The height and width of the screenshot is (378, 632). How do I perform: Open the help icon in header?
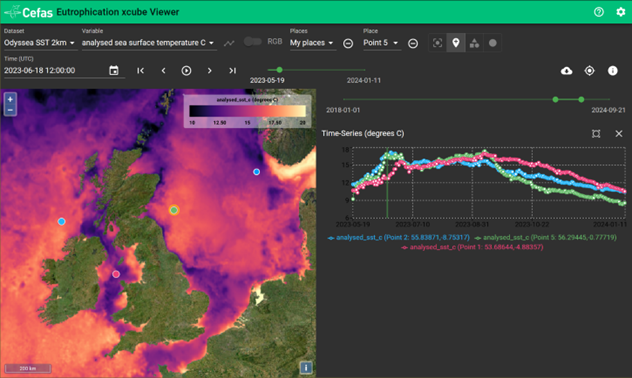(x=599, y=12)
